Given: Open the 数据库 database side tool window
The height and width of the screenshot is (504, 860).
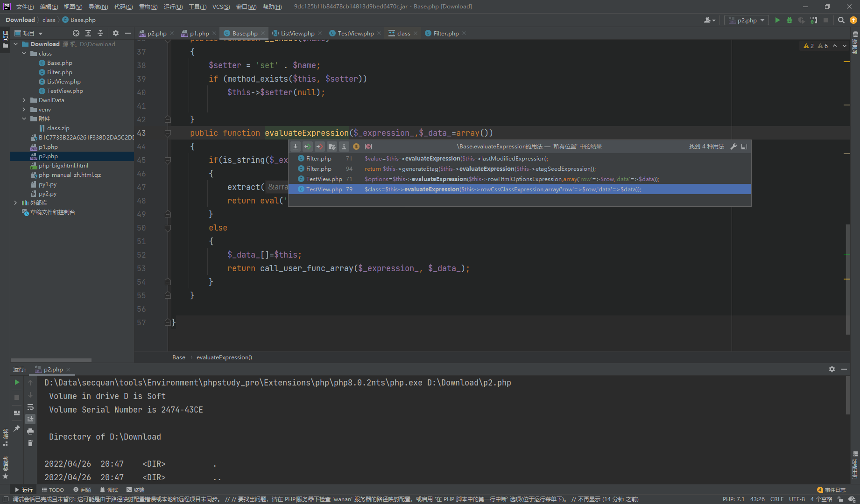Looking at the screenshot, I should [x=855, y=43].
